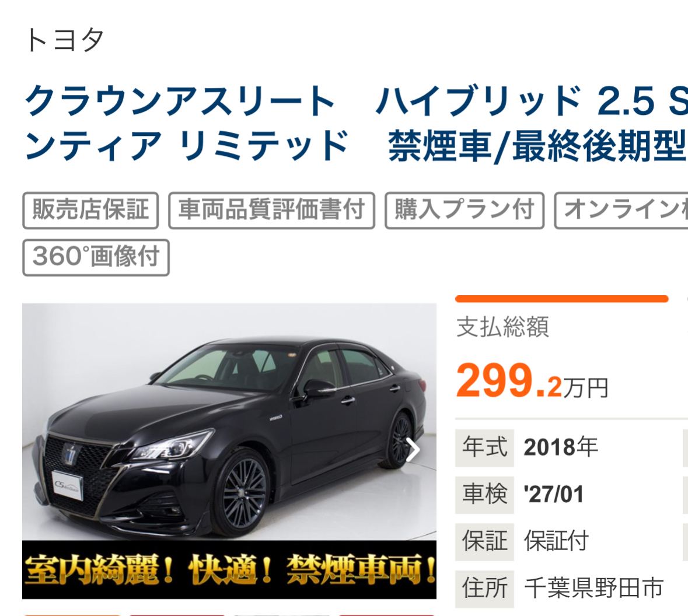Click the 住所 label cell

point(484,589)
